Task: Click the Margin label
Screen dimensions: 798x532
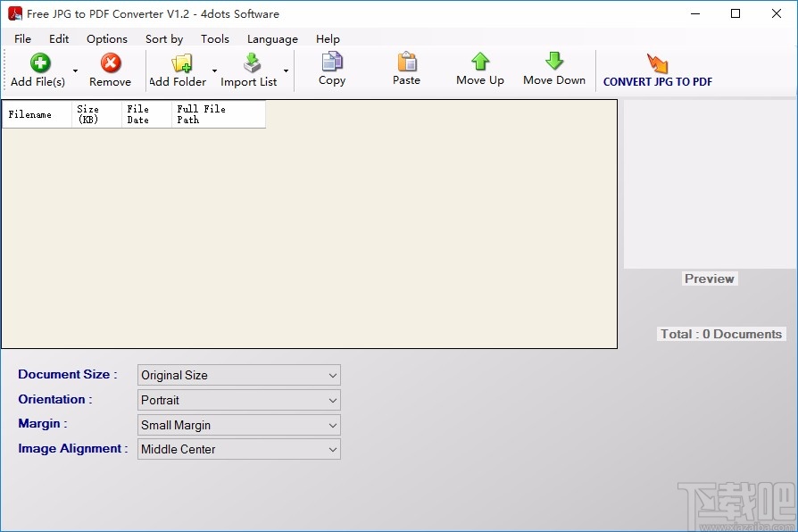Action: [x=43, y=424]
